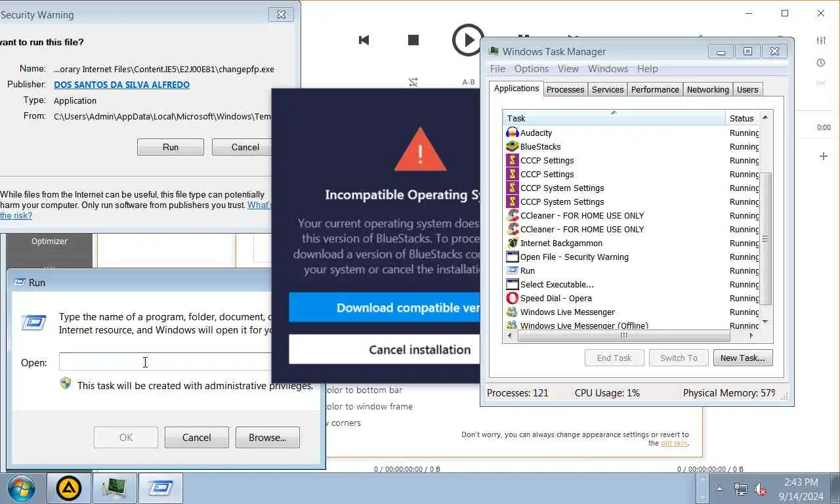Click the Task Manager title bar icon
The height and width of the screenshot is (504, 840).
pos(493,51)
